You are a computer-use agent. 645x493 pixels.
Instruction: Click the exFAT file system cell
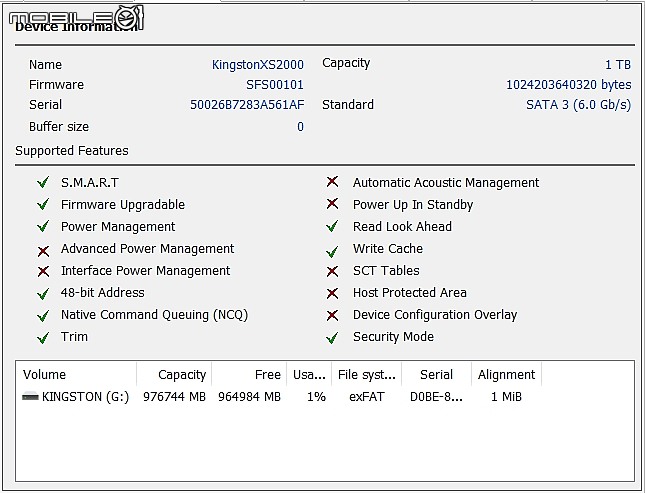pos(367,397)
